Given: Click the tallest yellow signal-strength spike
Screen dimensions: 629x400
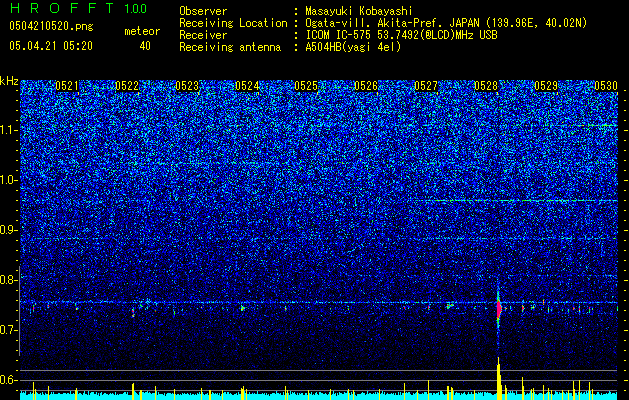Looking at the screenshot, I should tap(499, 378).
